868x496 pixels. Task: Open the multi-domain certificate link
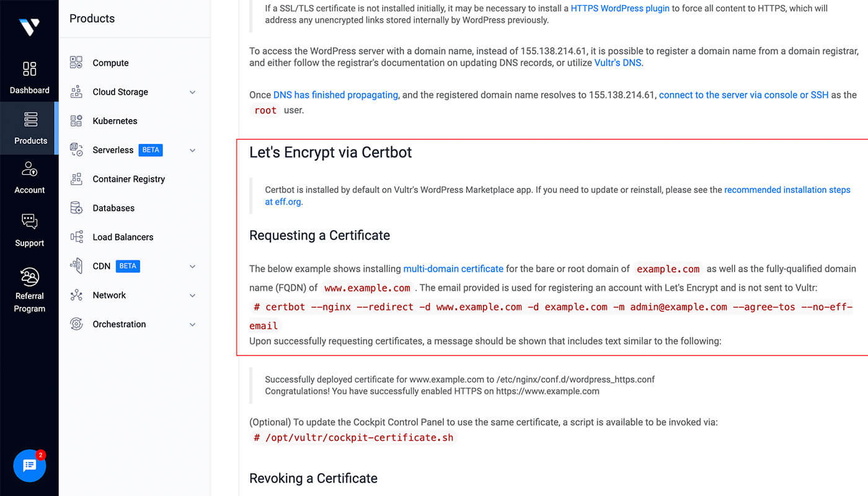(x=453, y=268)
